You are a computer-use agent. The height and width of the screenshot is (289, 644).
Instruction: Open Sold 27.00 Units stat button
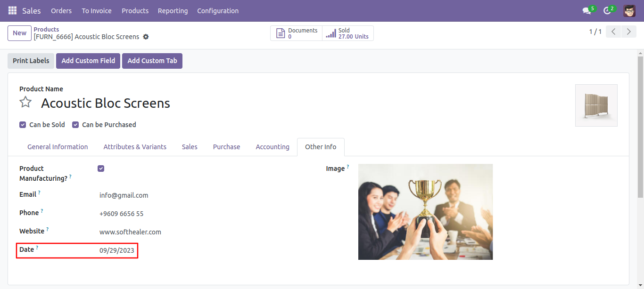coord(348,33)
